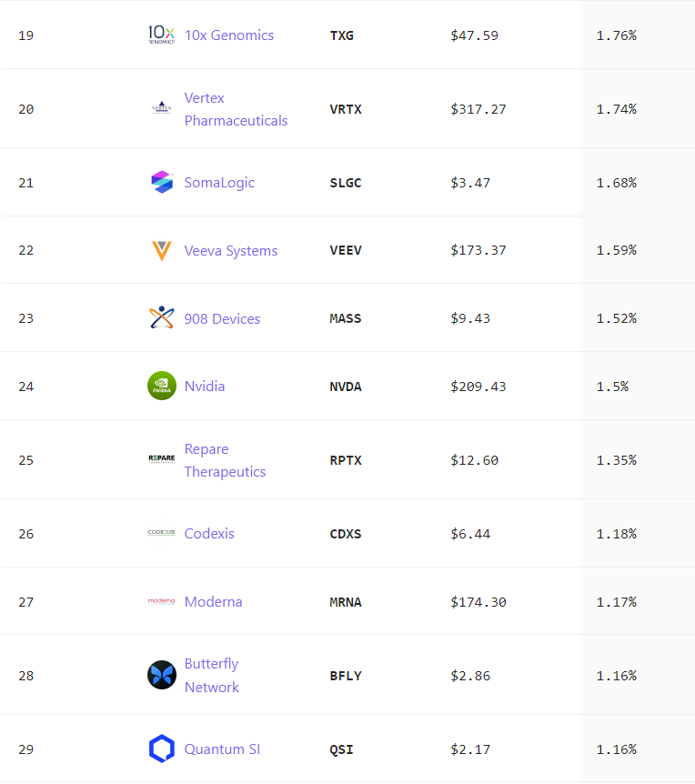695x784 pixels.
Task: Click the 1.16% weight in Butterfly row
Action: click(x=617, y=676)
